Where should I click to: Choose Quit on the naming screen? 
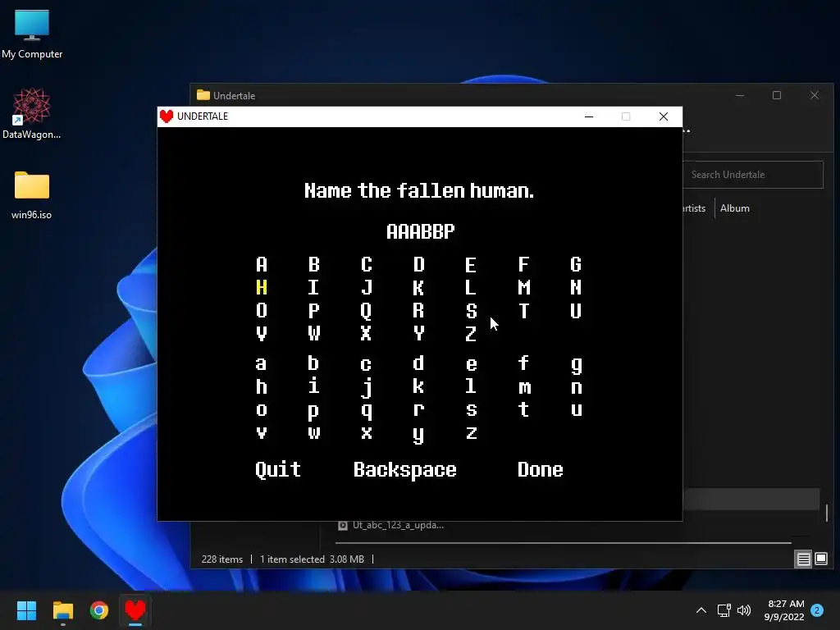(x=278, y=470)
